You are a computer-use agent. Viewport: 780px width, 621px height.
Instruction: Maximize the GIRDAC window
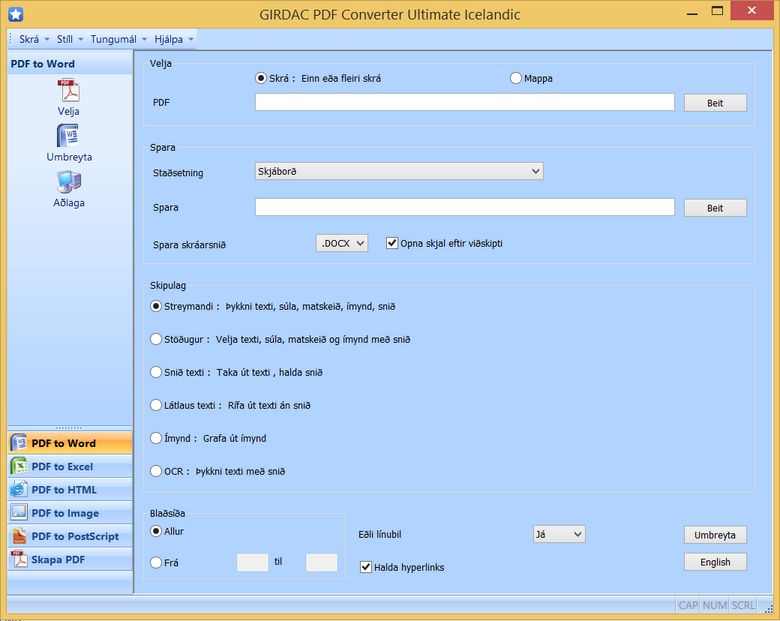pos(717,11)
